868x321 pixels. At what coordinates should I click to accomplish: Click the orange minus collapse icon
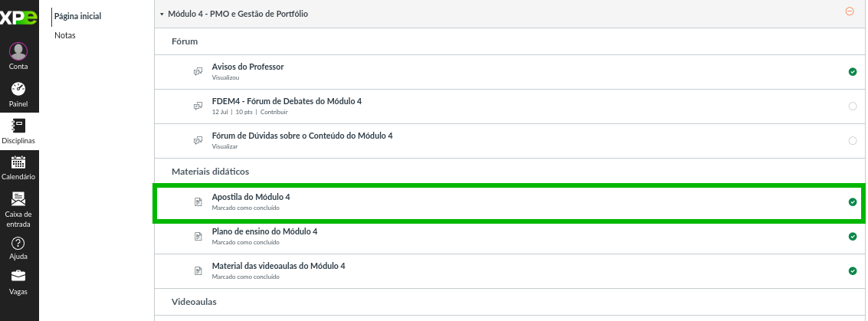pos(850,11)
